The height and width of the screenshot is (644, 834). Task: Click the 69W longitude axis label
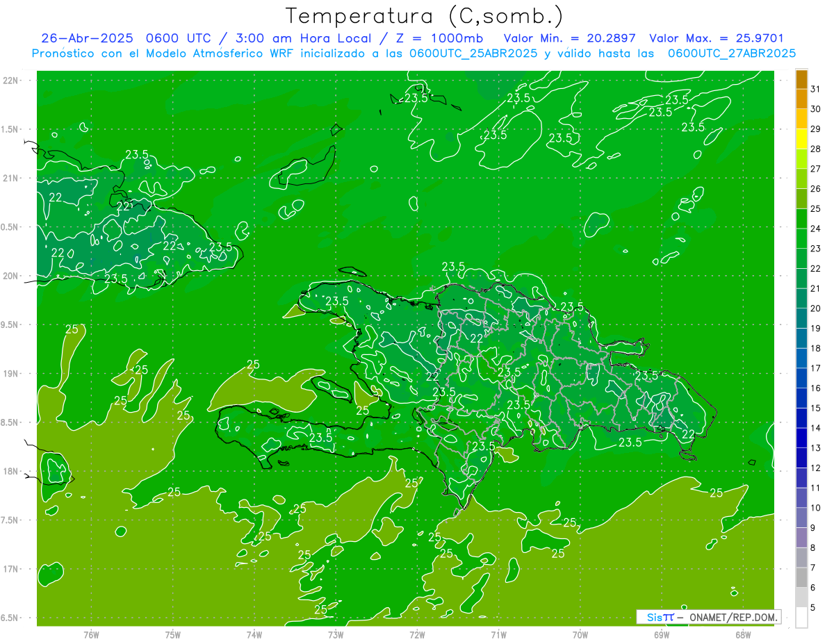click(x=662, y=635)
